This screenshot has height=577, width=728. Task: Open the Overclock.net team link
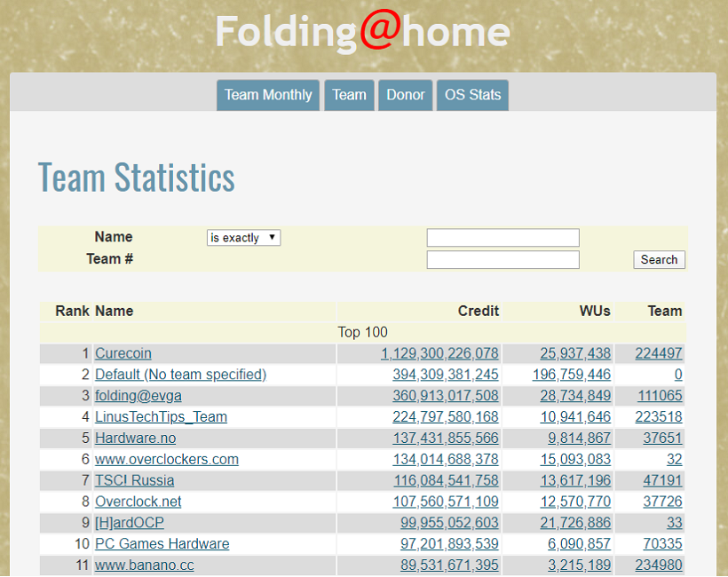138,502
